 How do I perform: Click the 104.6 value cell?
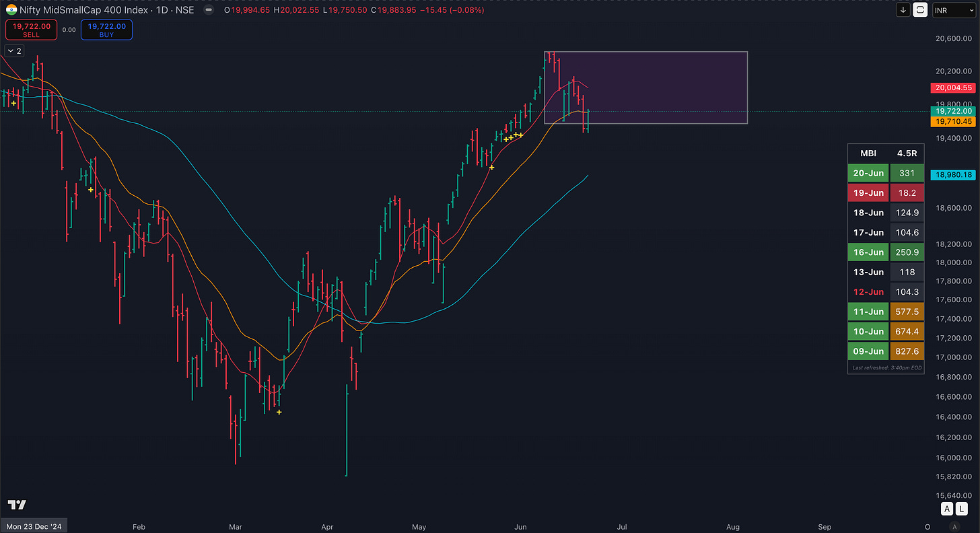click(907, 232)
